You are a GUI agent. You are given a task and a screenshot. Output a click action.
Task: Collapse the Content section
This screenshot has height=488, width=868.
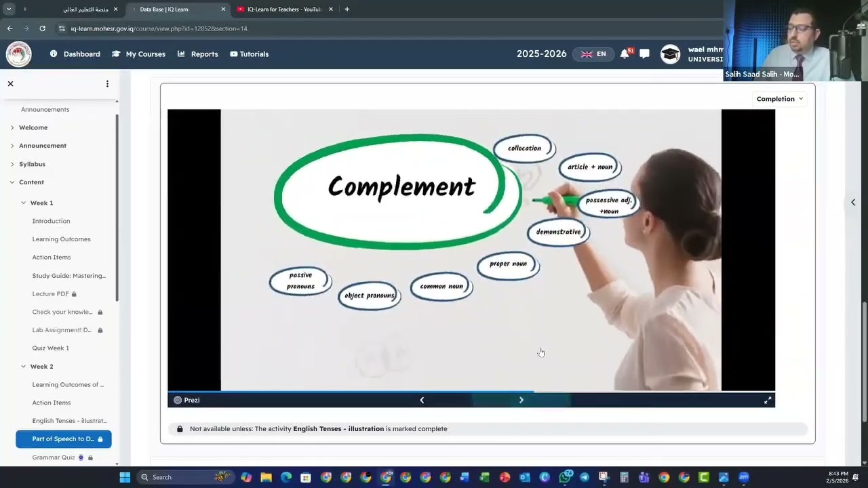tap(12, 182)
